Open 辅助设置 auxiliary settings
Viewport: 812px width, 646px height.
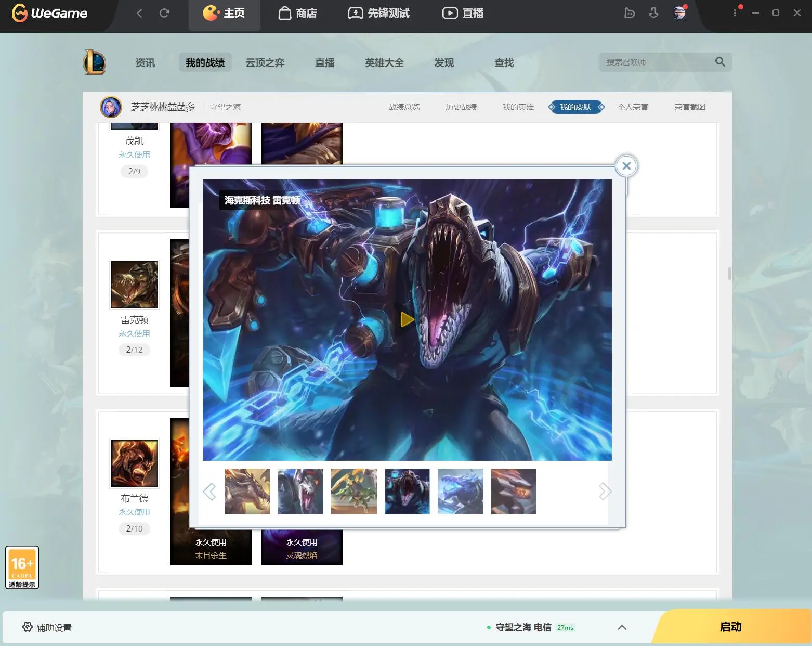47,627
